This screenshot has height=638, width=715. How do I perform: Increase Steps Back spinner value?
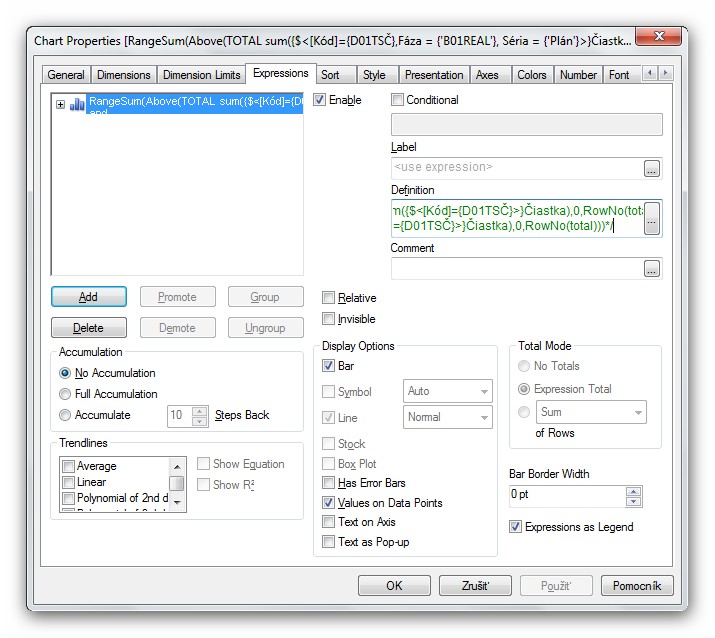coord(199,410)
